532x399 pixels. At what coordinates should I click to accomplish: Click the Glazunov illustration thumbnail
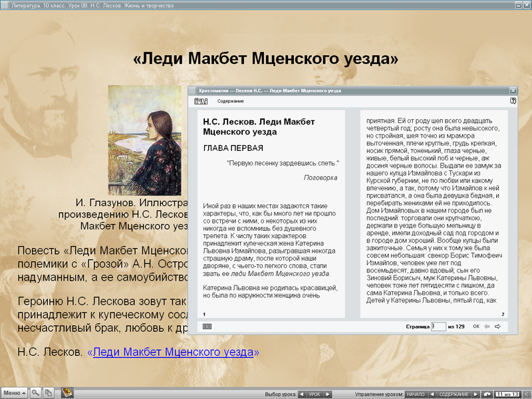point(144,139)
